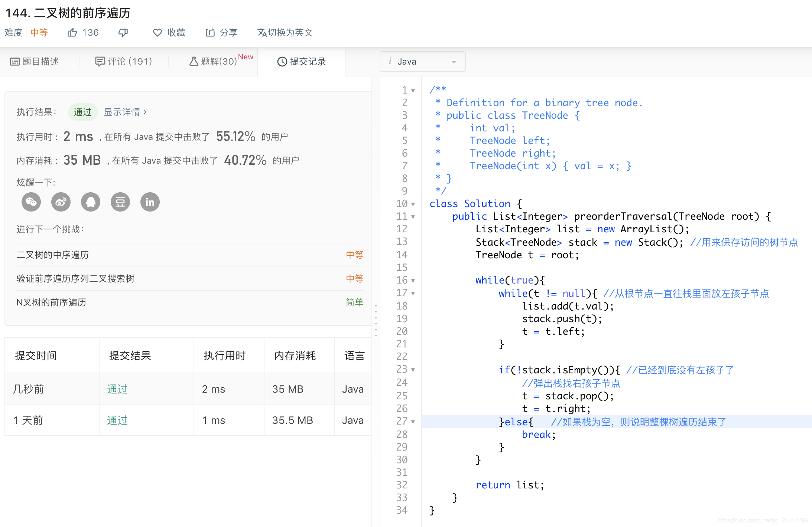This screenshot has width=812, height=527.
Task: Open the Java language dropdown
Action: tap(422, 61)
